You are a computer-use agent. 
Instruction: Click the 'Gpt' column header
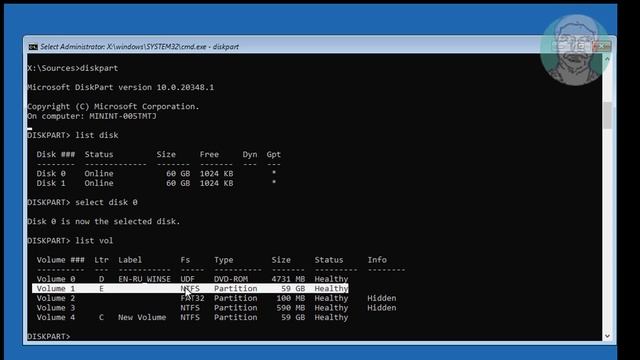click(273, 155)
